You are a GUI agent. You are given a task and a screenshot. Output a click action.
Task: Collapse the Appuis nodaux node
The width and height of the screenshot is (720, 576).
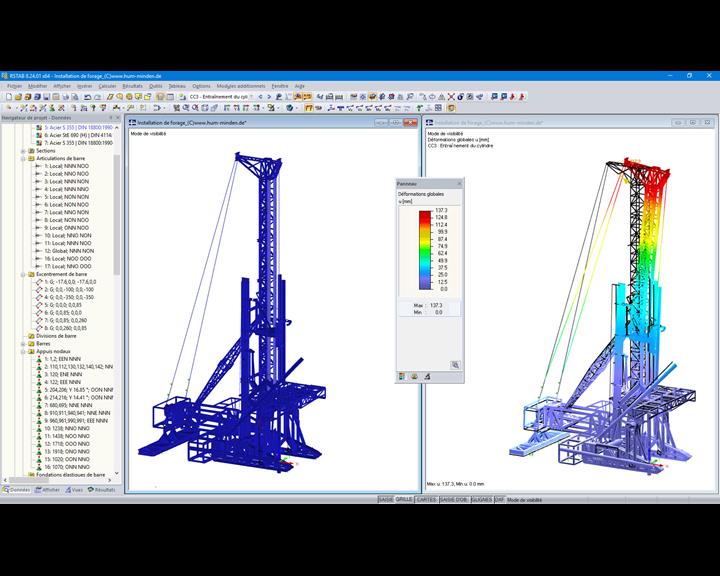tap(23, 351)
